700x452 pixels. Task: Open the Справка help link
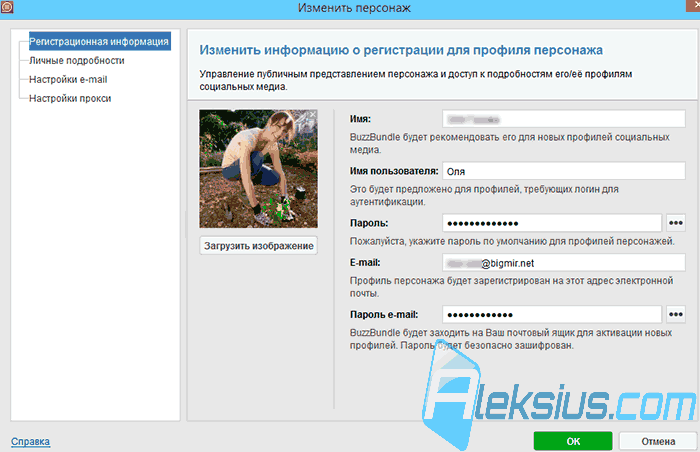pos(30,441)
